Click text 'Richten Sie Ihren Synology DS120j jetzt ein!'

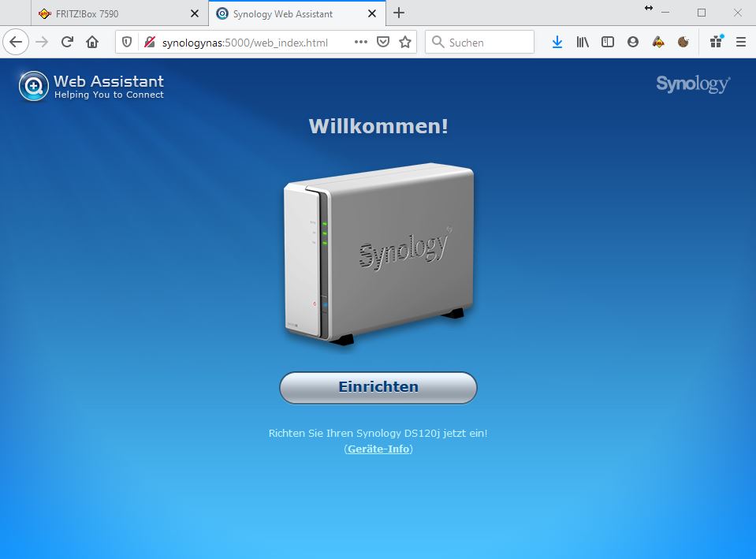click(378, 433)
